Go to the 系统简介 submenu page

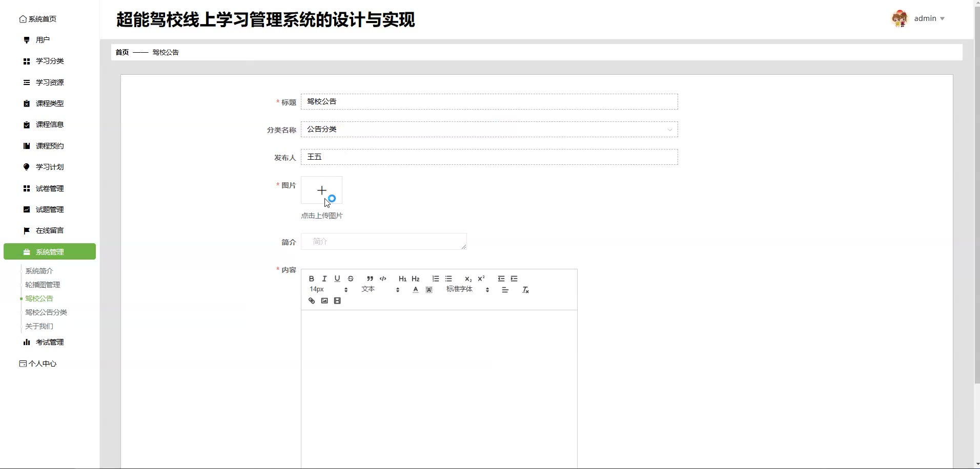point(39,271)
